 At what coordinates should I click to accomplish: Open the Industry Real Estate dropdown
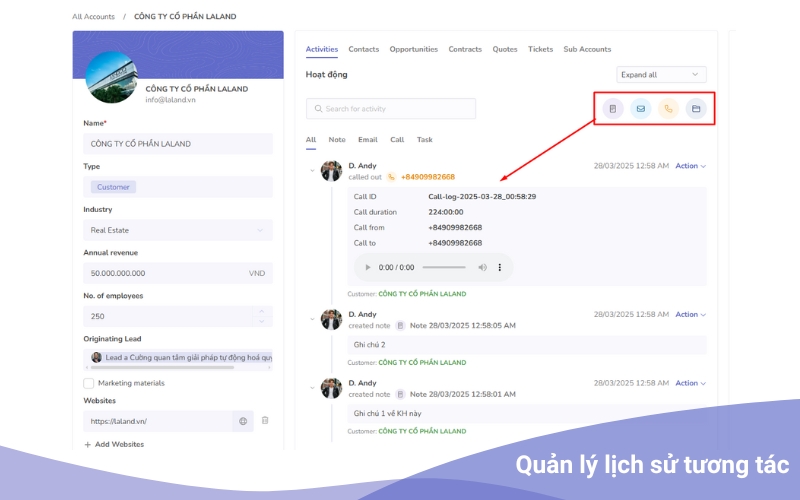click(178, 230)
